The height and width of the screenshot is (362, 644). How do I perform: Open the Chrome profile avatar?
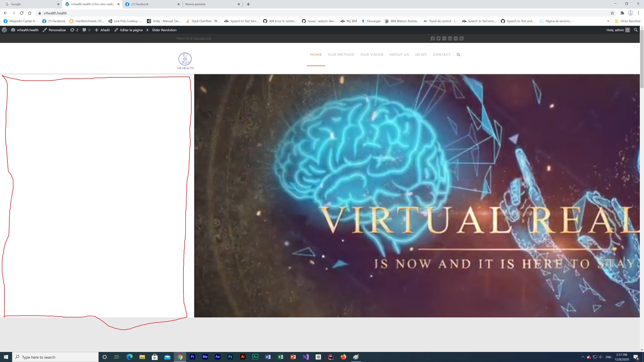pos(631,13)
